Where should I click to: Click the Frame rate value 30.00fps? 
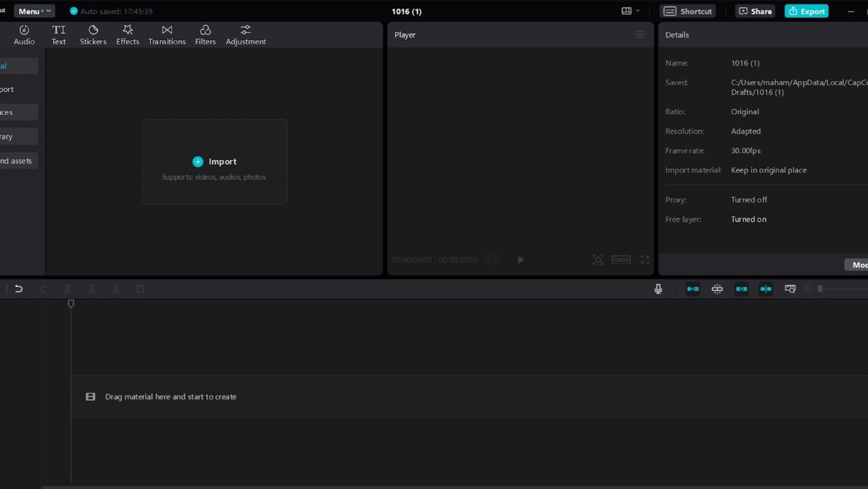746,151
